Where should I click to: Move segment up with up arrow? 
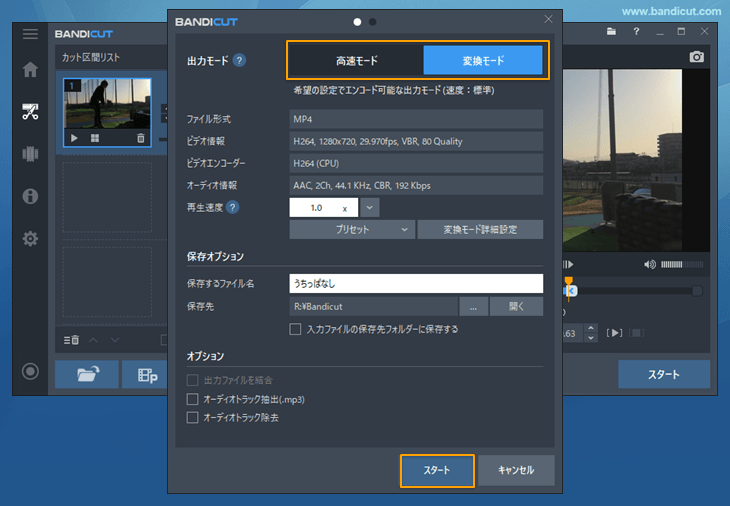point(93,340)
